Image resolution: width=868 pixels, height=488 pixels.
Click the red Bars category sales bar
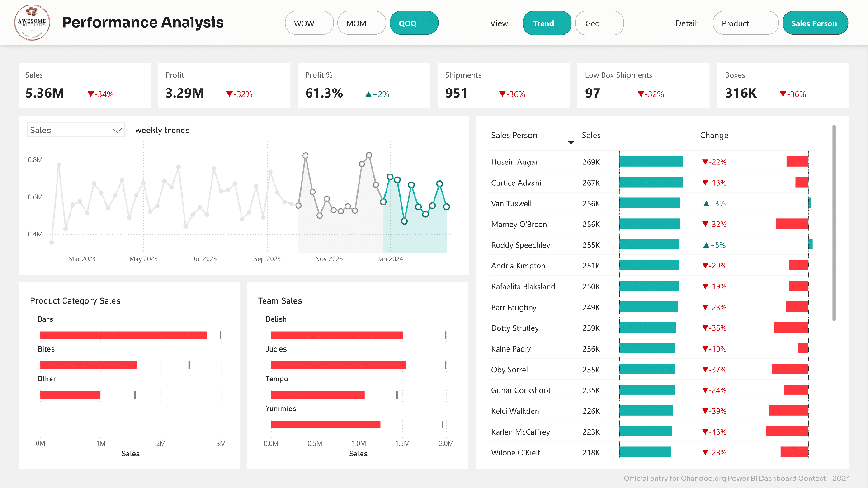(123, 335)
